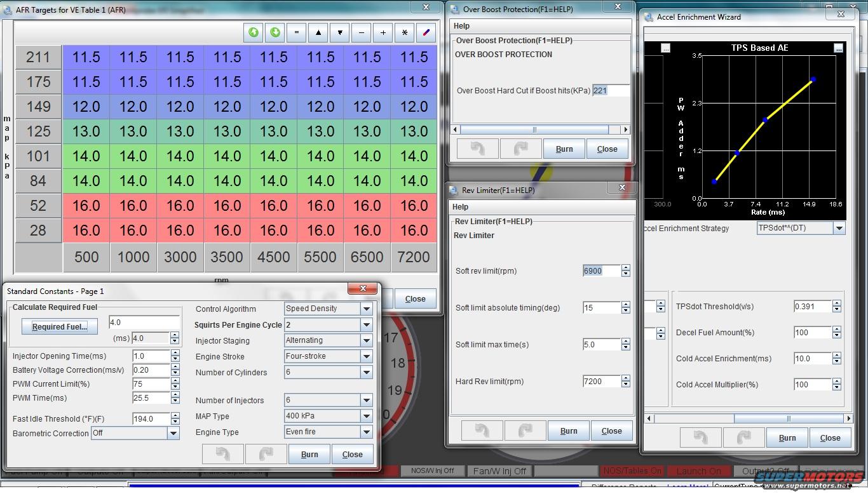Click the red-blue interpolate icon in AFR toolbar

pyautogui.click(x=426, y=32)
